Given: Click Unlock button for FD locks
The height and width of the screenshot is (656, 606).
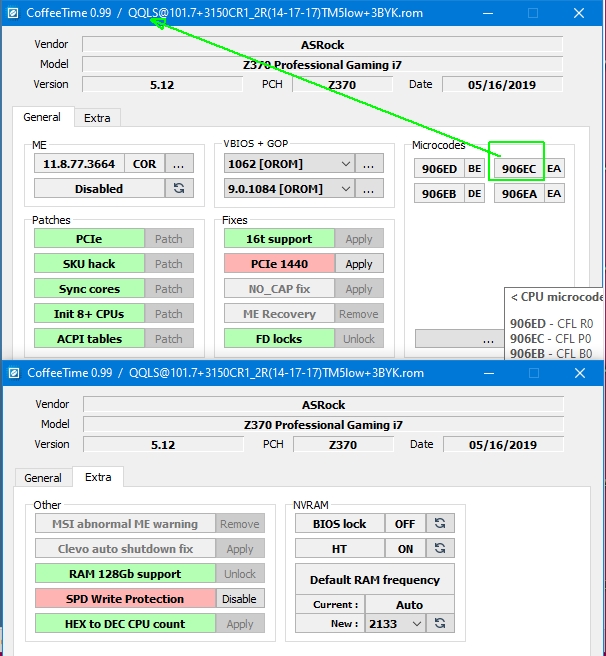Looking at the screenshot, I should (x=359, y=338).
